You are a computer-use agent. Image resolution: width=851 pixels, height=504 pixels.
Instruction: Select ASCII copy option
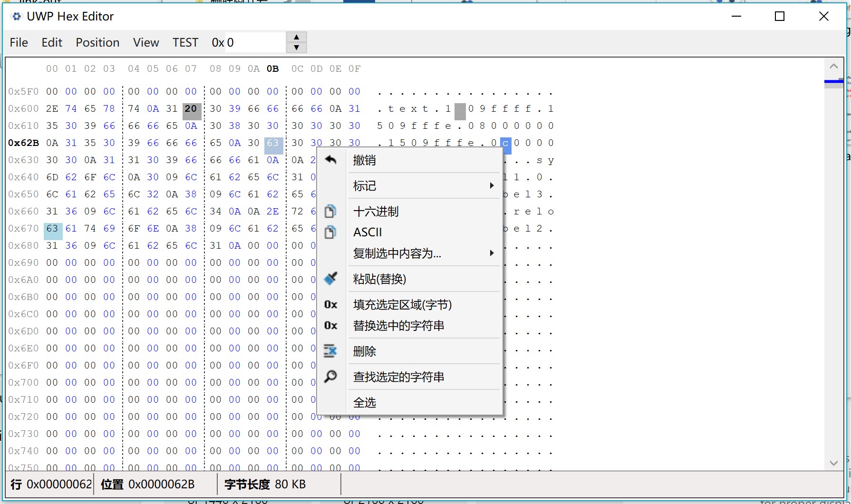tap(410, 232)
